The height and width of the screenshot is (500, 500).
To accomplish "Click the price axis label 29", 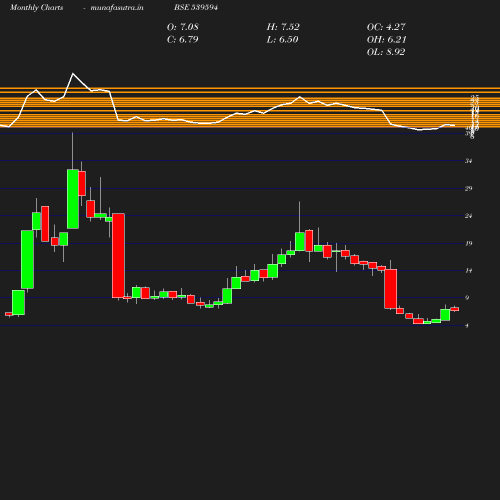I will 469,189.
